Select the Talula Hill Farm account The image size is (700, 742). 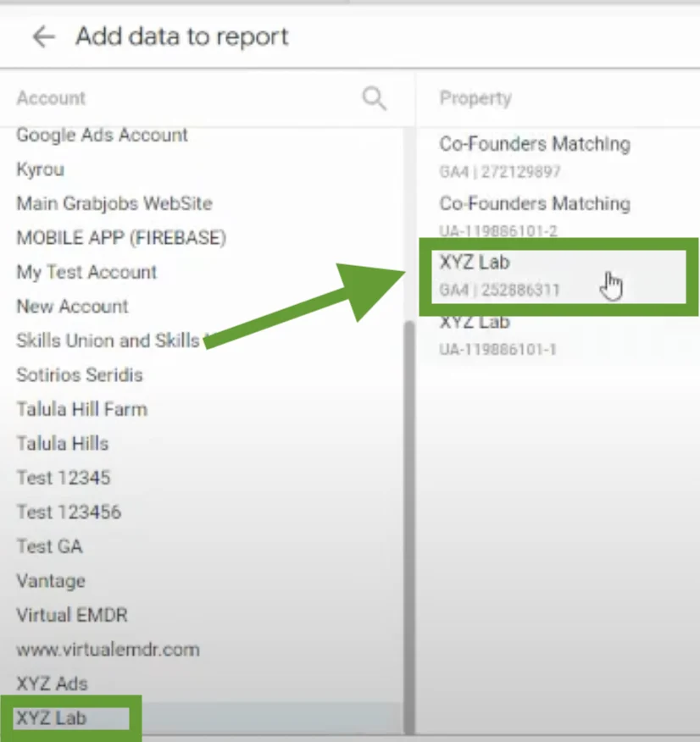click(x=82, y=409)
